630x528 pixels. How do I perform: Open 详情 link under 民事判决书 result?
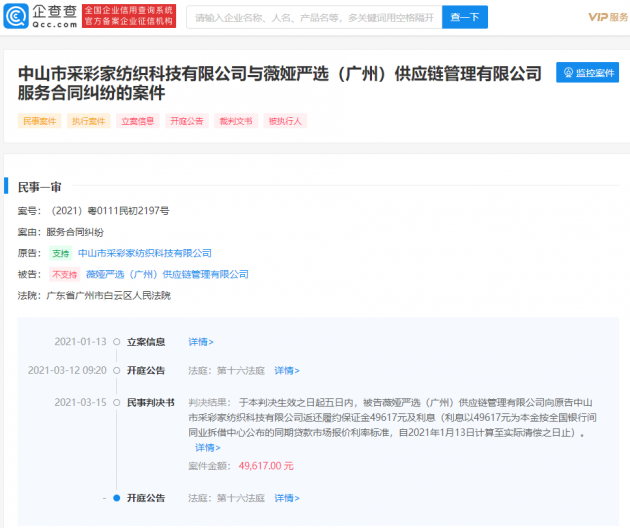point(207,448)
